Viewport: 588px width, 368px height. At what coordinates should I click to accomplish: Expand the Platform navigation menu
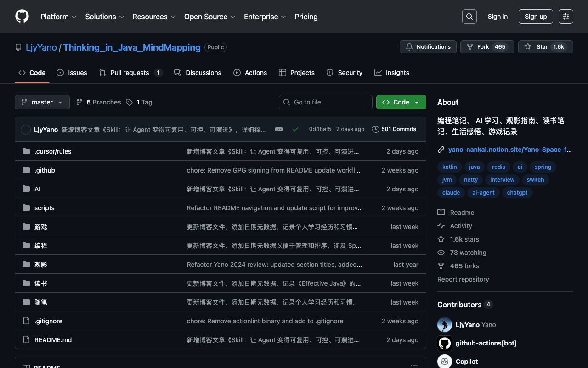pyautogui.click(x=58, y=17)
